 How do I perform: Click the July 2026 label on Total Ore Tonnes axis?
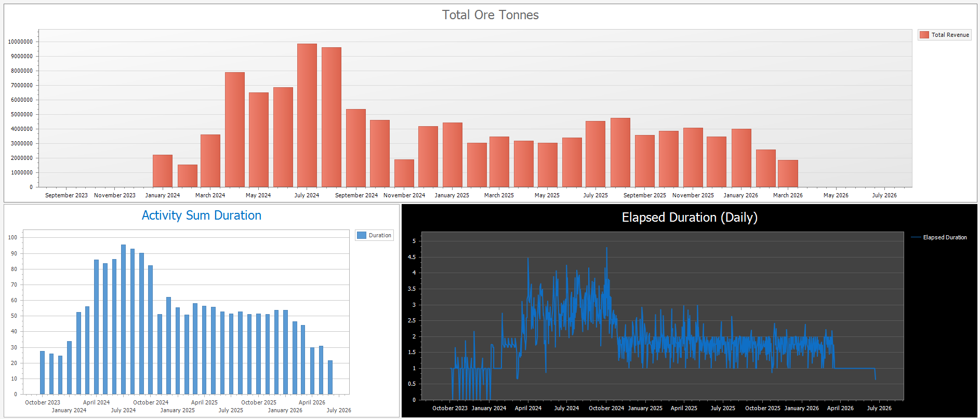pos(884,195)
